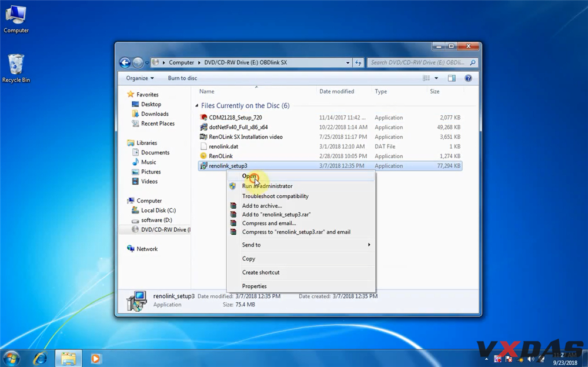
Task: Click Computer in the address bar breadcrumb
Action: click(181, 63)
